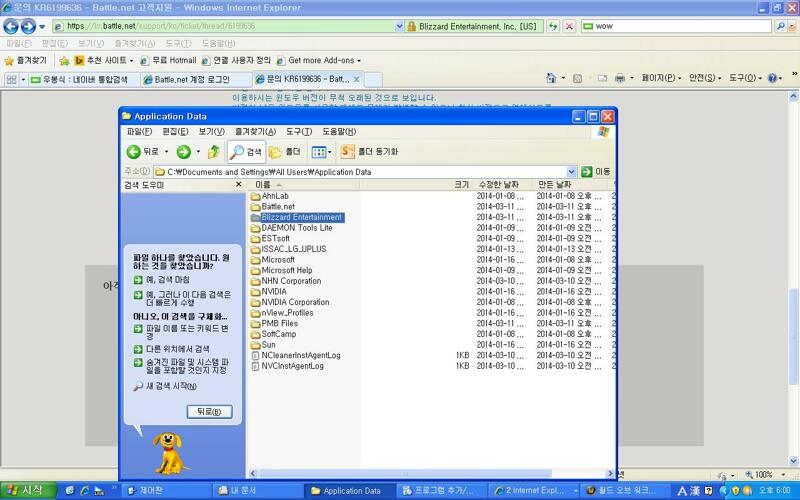Open Back button history dropdown arrow
The height and width of the screenshot is (500, 800).
tap(166, 152)
